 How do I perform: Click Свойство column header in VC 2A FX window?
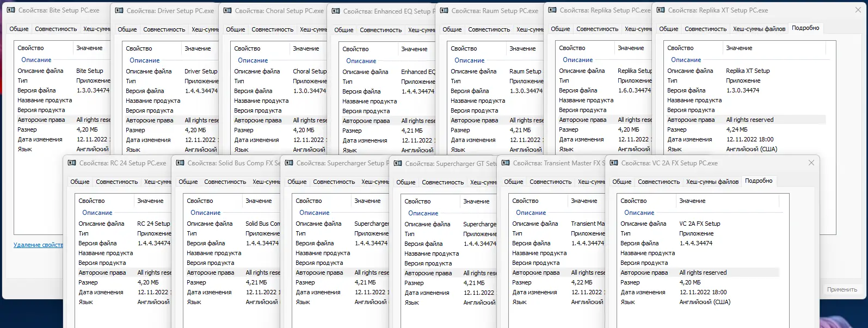[647, 201]
